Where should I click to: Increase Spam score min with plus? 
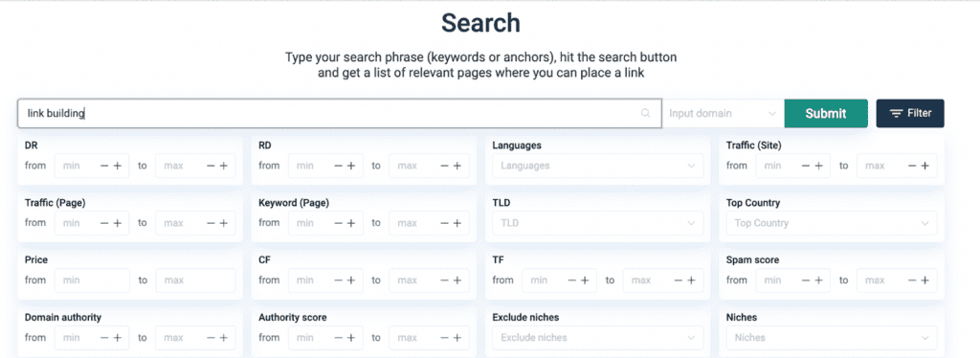click(x=818, y=280)
